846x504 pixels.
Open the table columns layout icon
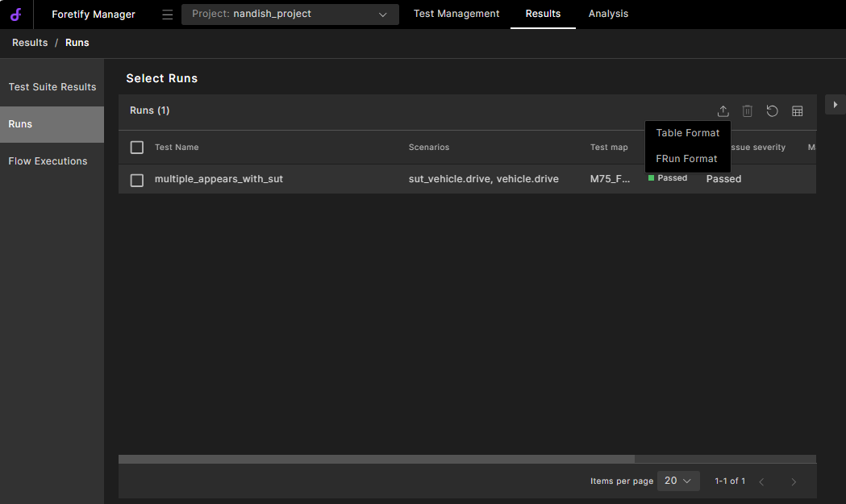tap(798, 111)
